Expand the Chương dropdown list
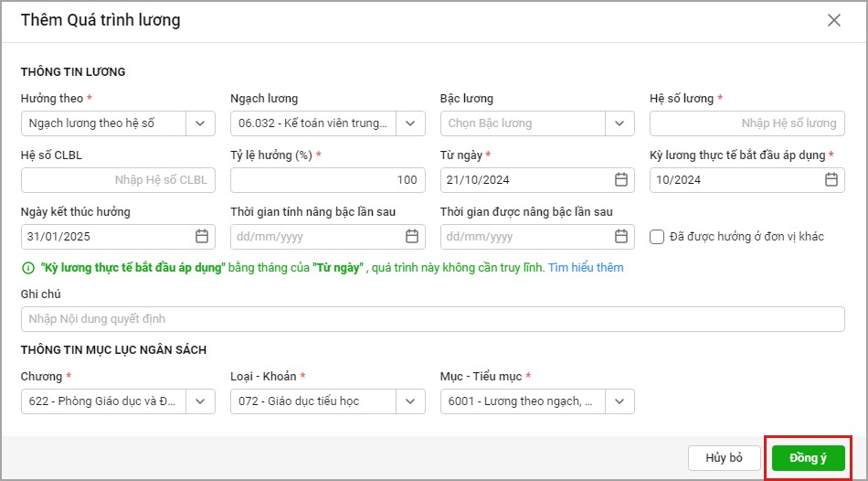 click(200, 401)
